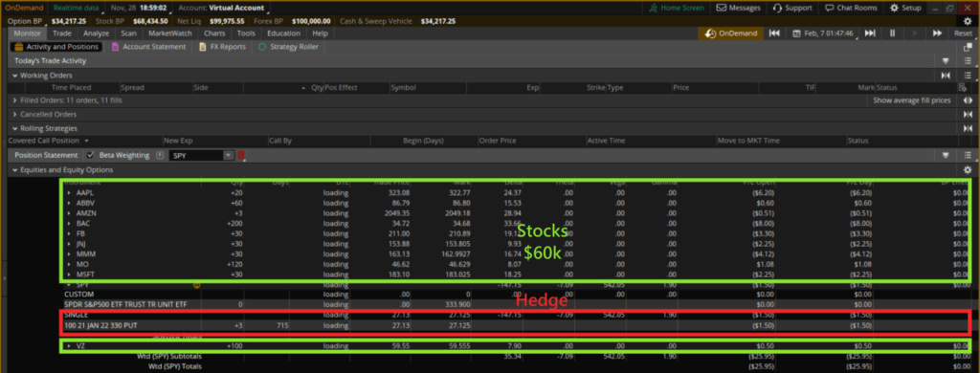
Task: Collapse the Equities and Equity Options section
Action: pos(14,170)
